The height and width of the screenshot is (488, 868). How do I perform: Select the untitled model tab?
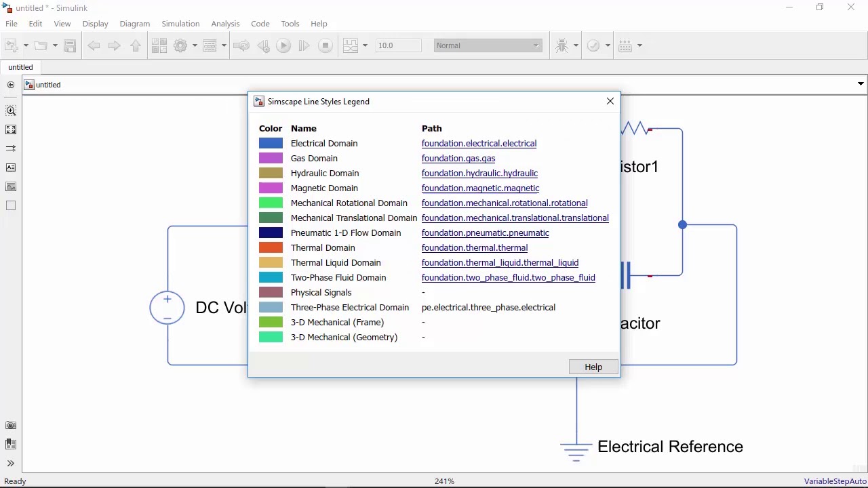click(x=20, y=67)
